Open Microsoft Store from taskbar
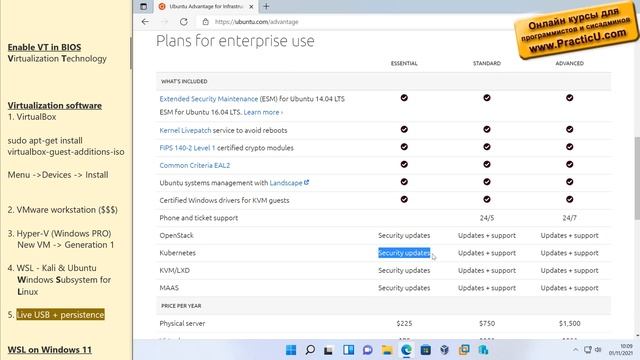The height and width of the screenshot is (360, 640). [x=425, y=350]
